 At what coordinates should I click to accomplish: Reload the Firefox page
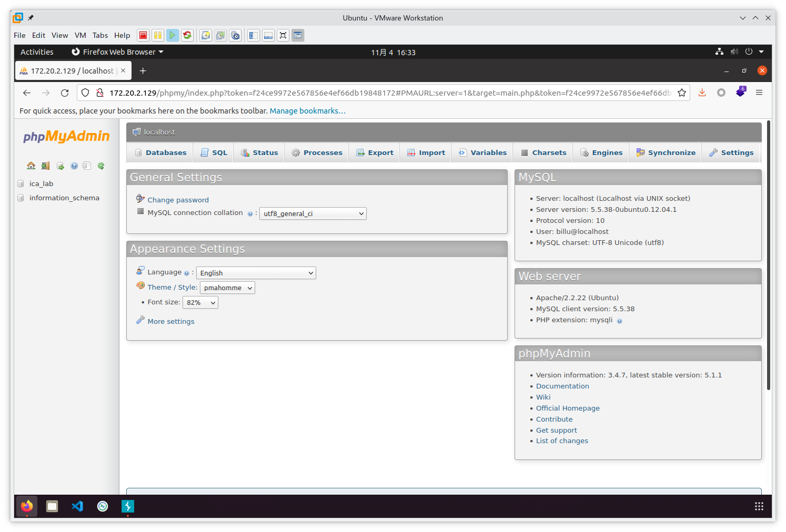click(x=65, y=93)
